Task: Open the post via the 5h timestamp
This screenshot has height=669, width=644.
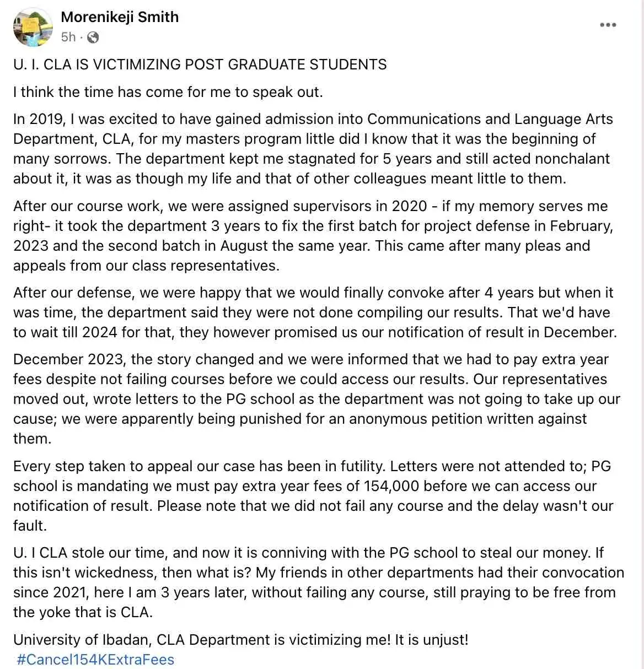Action: [x=68, y=37]
